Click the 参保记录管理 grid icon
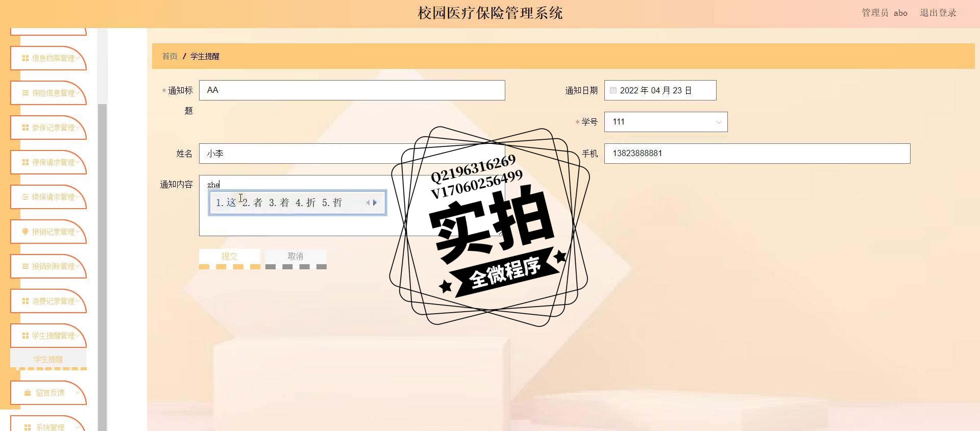Screen dimensions: 980x431 (x=25, y=128)
